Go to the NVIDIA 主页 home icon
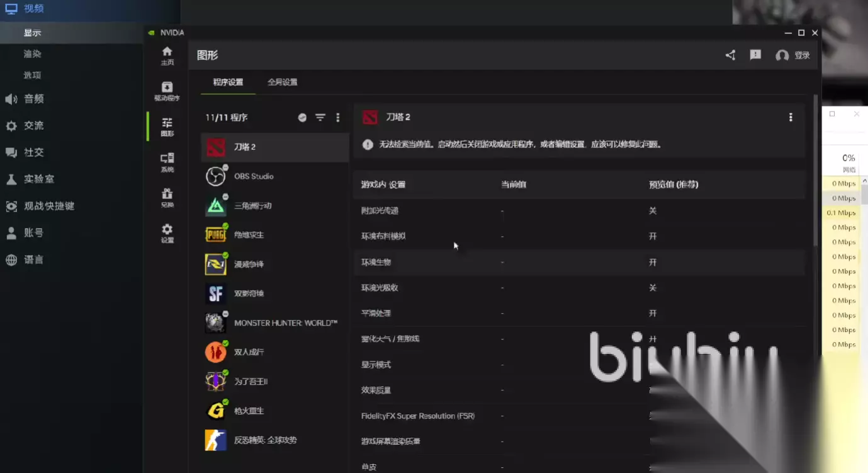 167,55
